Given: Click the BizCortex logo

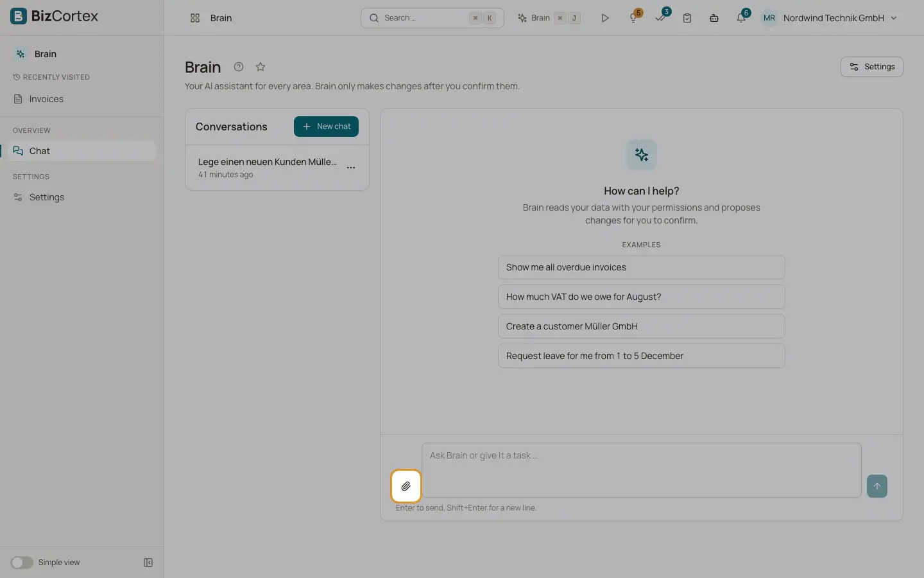Looking at the screenshot, I should coord(55,16).
